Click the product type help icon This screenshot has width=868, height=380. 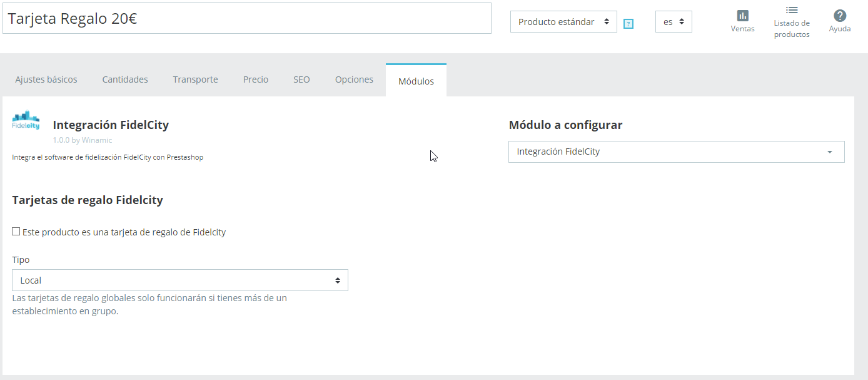628,24
